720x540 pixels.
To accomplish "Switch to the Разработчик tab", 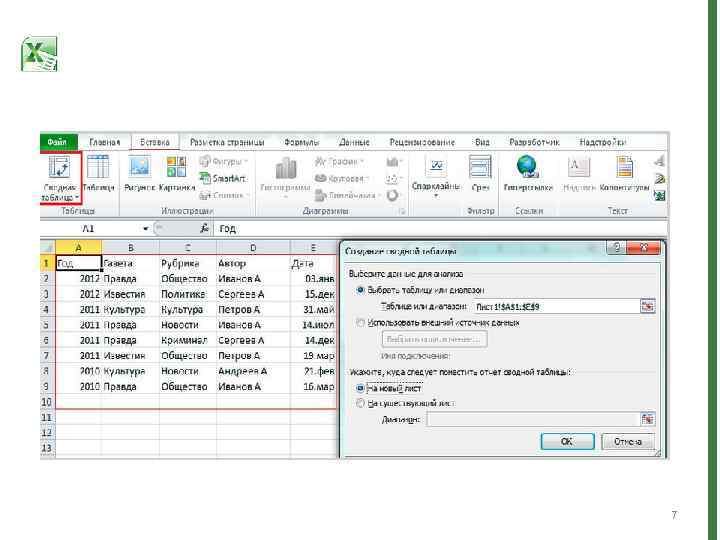I will pos(534,142).
